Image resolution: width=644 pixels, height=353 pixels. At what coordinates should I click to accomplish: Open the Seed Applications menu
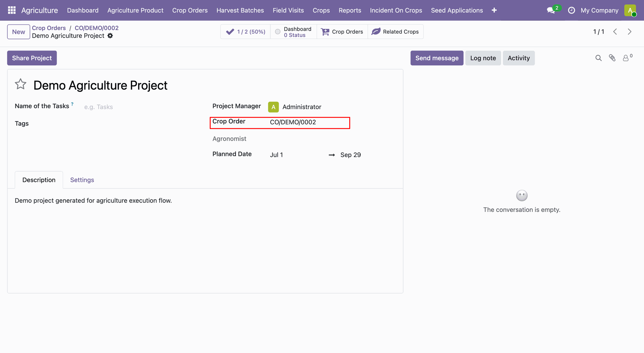coord(457,10)
